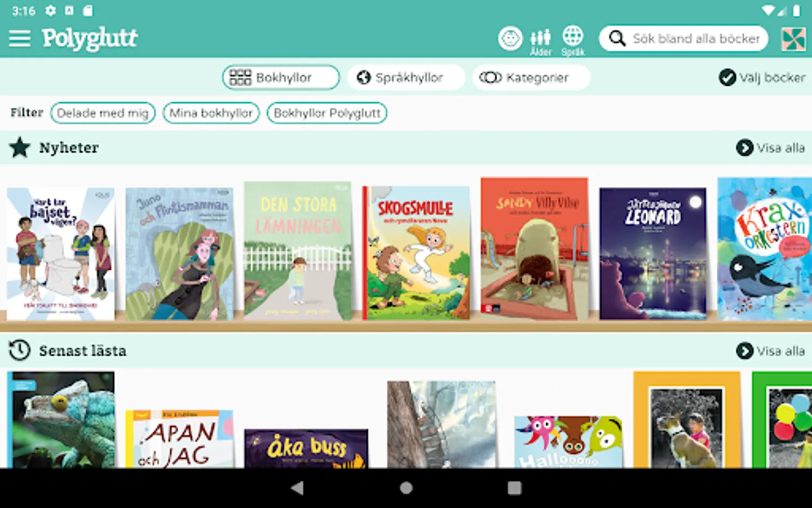This screenshot has height=508, width=812.
Task: Open the tree ladder book cover
Action: (x=442, y=424)
